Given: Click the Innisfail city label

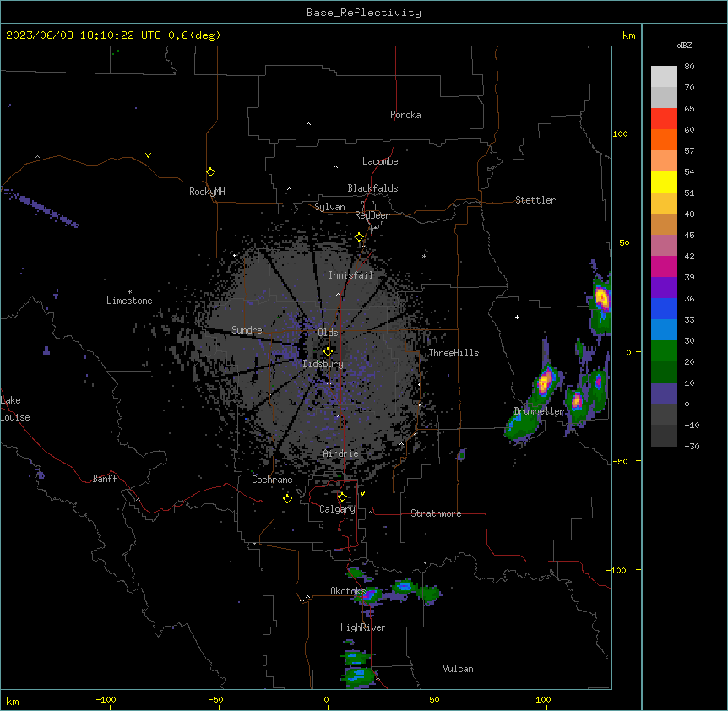Looking at the screenshot, I should point(350,275).
